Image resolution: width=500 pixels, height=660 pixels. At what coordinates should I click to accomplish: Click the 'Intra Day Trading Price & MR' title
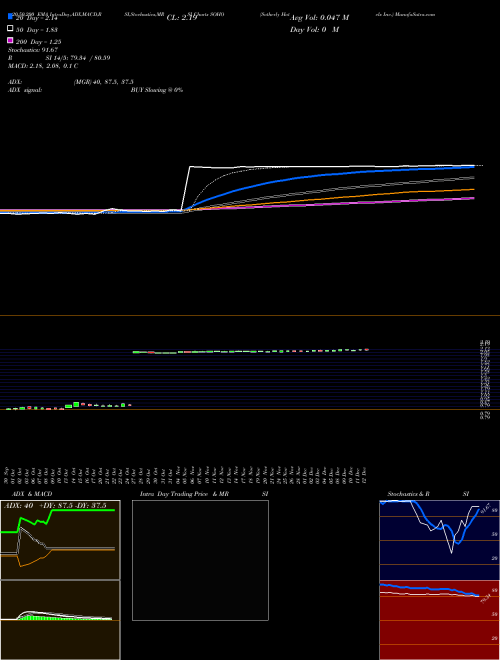click(185, 494)
